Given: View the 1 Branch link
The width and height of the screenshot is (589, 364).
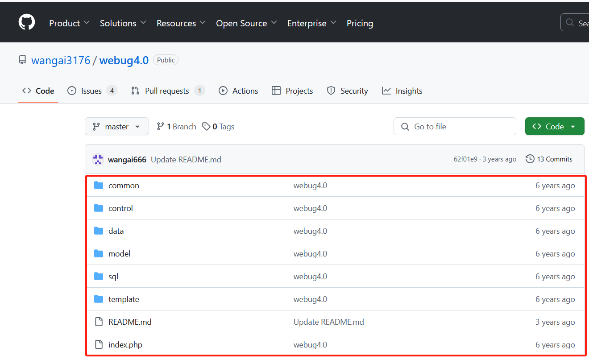Looking at the screenshot, I should [176, 127].
